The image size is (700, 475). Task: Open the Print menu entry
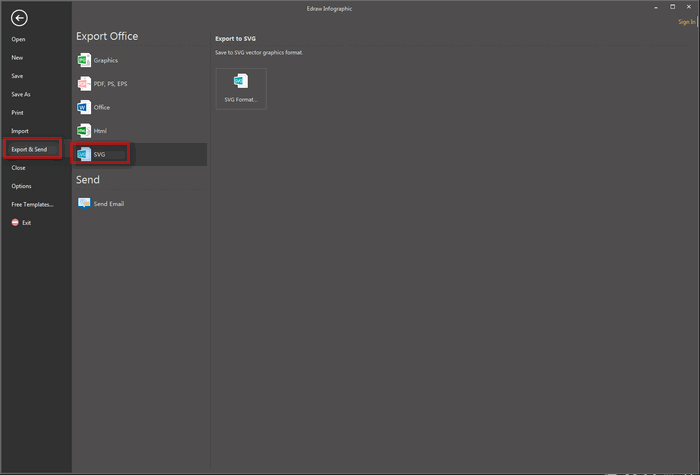pos(17,112)
